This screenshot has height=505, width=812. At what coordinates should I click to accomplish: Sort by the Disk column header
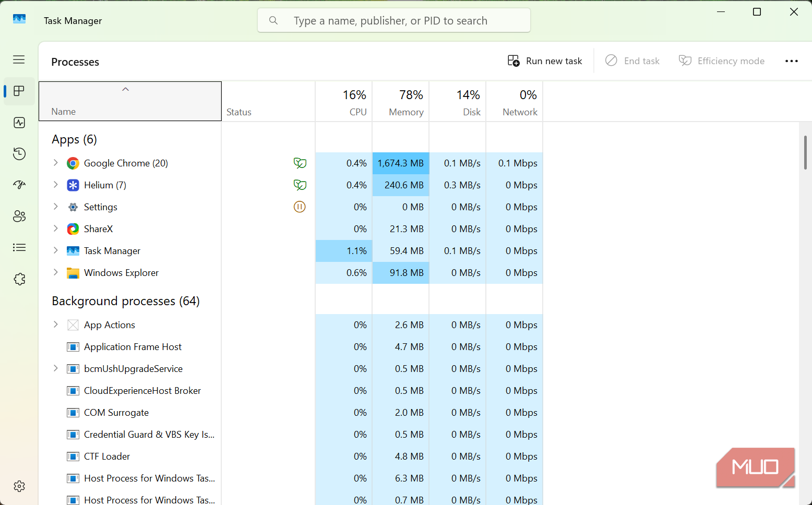tap(458, 101)
